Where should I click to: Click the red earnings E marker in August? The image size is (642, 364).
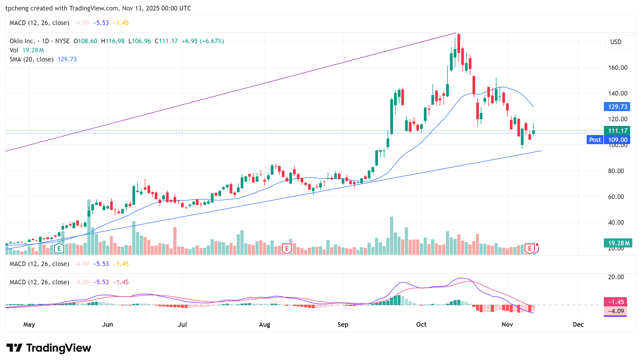click(287, 248)
